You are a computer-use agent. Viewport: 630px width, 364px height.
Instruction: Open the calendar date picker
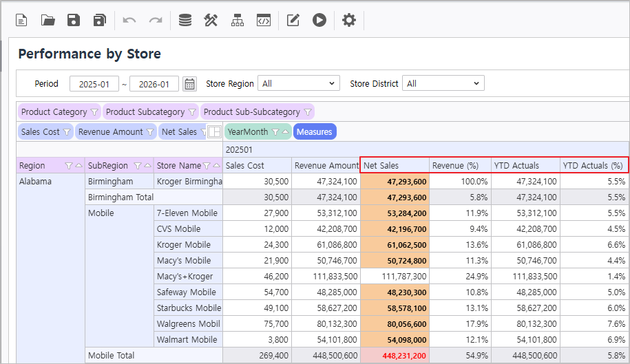pyautogui.click(x=190, y=84)
